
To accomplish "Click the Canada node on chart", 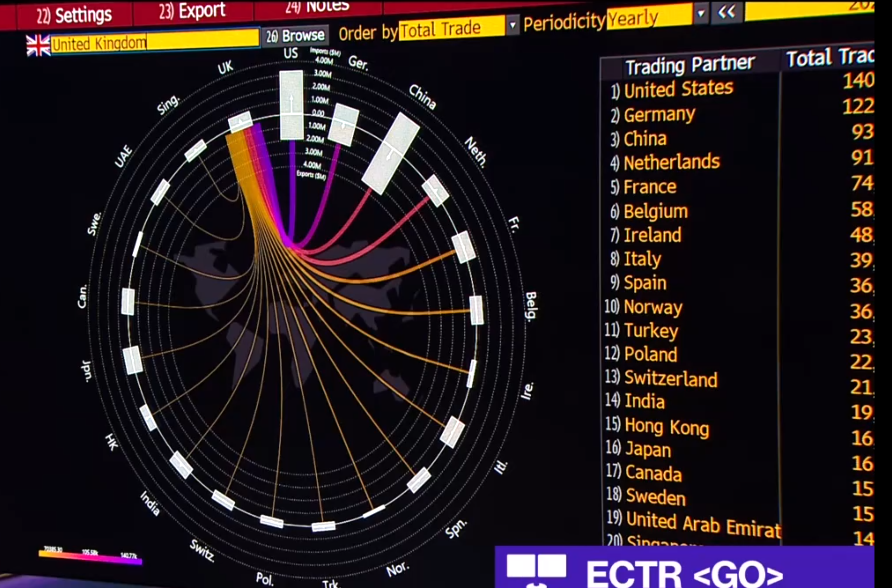I will (x=128, y=302).
